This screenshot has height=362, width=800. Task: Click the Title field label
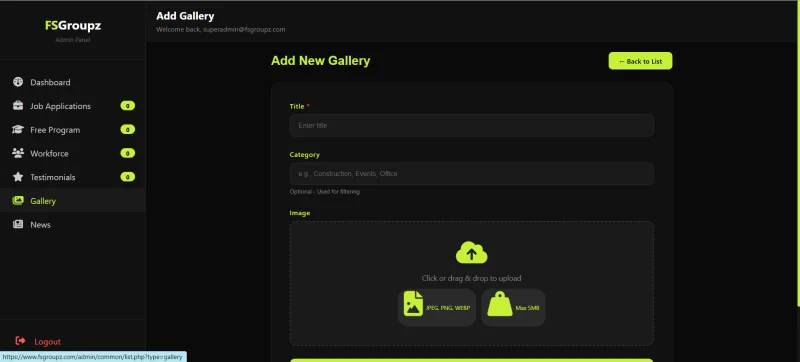(x=299, y=106)
